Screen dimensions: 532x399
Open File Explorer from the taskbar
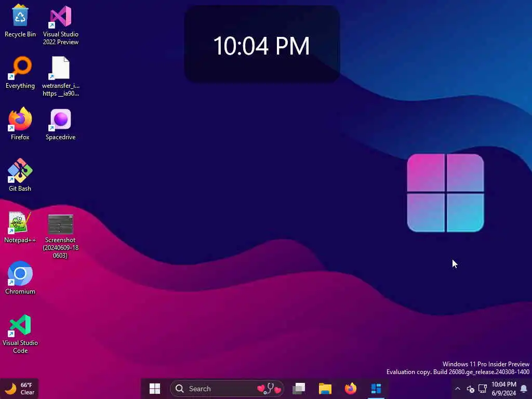(x=325, y=389)
